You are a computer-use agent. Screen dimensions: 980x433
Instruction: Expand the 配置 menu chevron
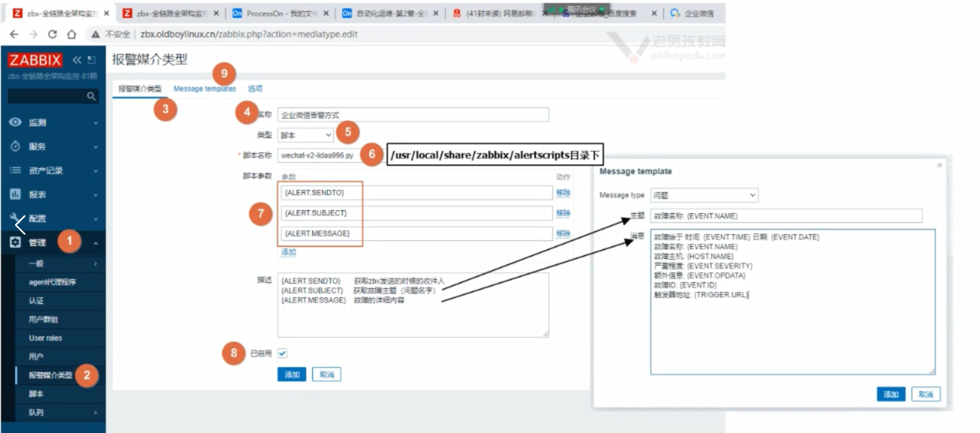click(95, 219)
